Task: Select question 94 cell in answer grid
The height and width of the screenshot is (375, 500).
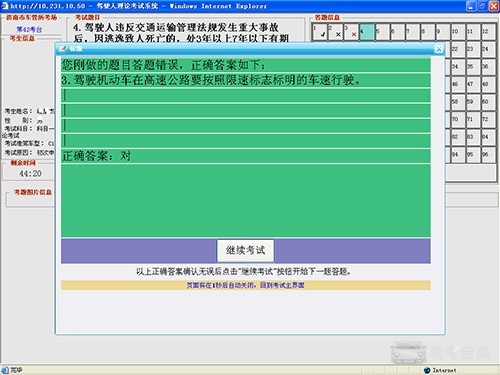Action: click(x=459, y=155)
